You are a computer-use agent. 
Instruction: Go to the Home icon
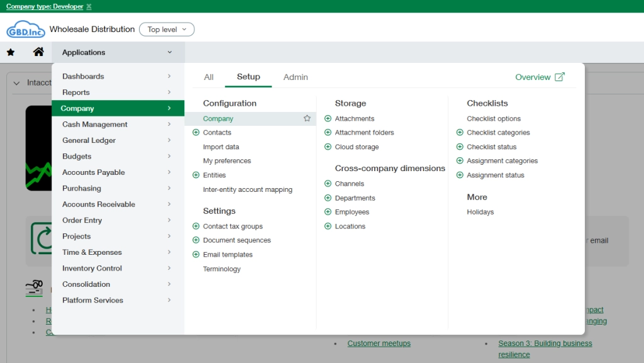click(x=38, y=52)
